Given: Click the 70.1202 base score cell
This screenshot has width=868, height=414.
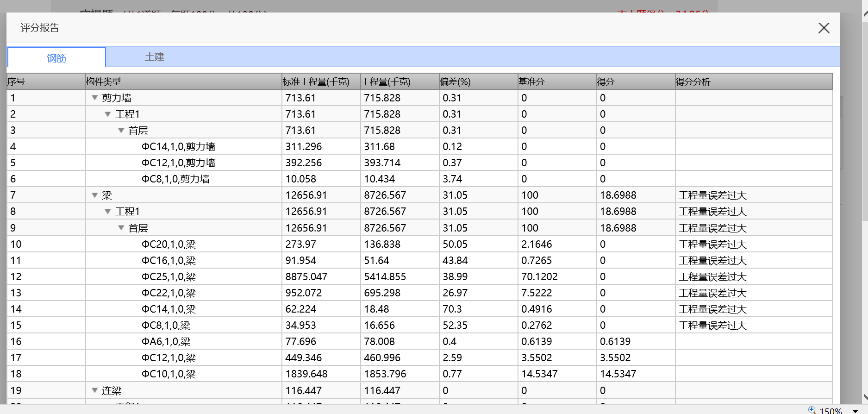Looking at the screenshot, I should coord(557,276).
